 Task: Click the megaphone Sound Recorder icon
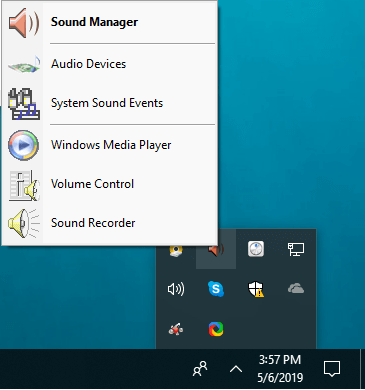(23, 223)
